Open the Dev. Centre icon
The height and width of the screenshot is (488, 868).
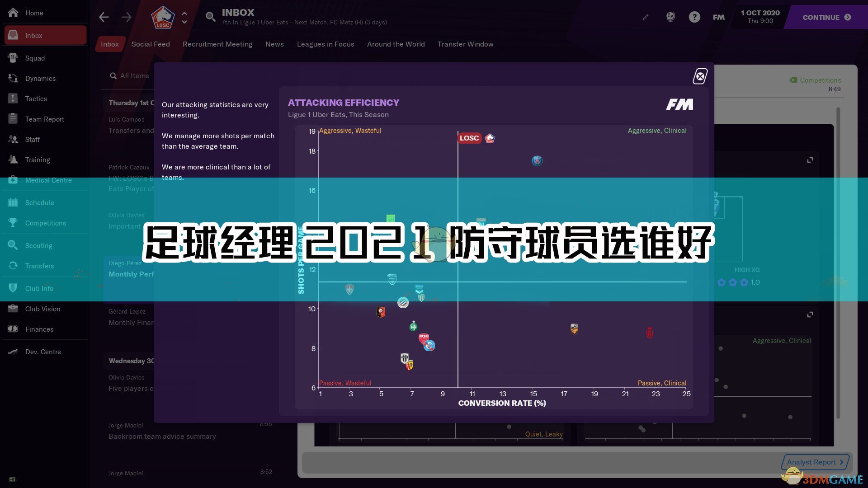pos(13,352)
